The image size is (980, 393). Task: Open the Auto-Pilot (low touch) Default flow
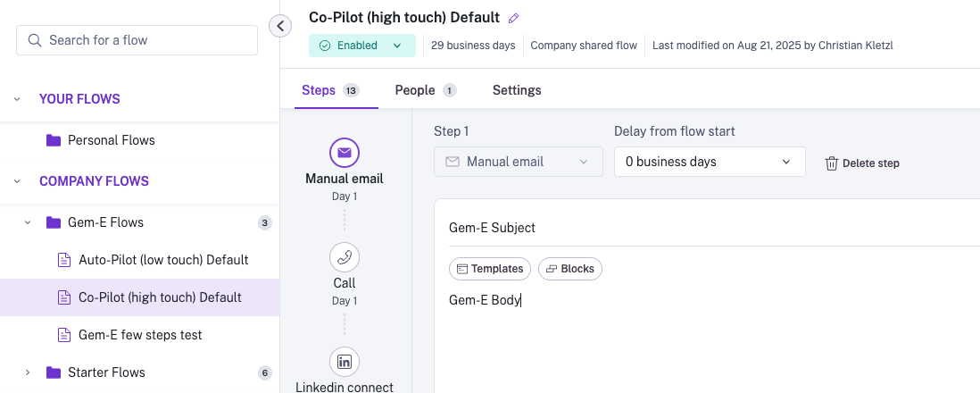point(163,260)
